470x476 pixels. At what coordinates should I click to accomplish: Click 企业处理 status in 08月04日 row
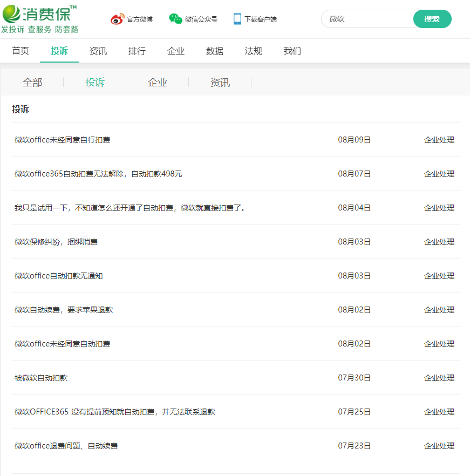[439, 208]
